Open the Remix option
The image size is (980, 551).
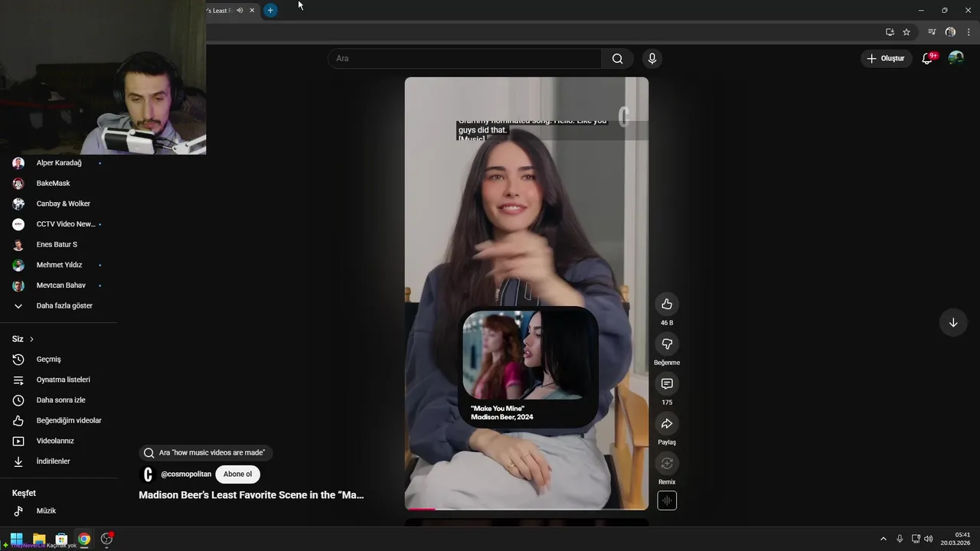pos(667,463)
